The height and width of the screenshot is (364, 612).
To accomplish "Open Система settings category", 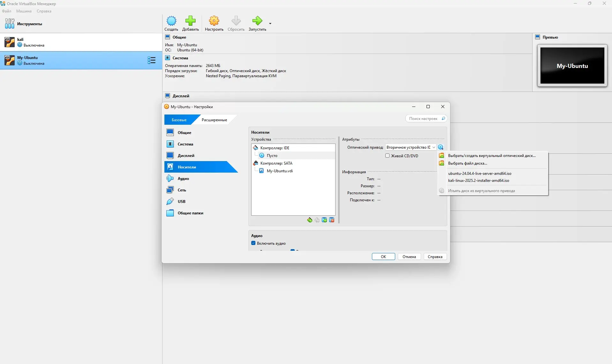I will point(201,144).
